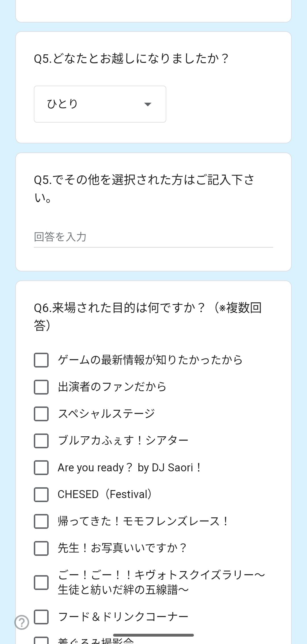This screenshot has height=644, width=307.
Task: Check 先生！お写真いいですか？ option
Action: click(41, 548)
